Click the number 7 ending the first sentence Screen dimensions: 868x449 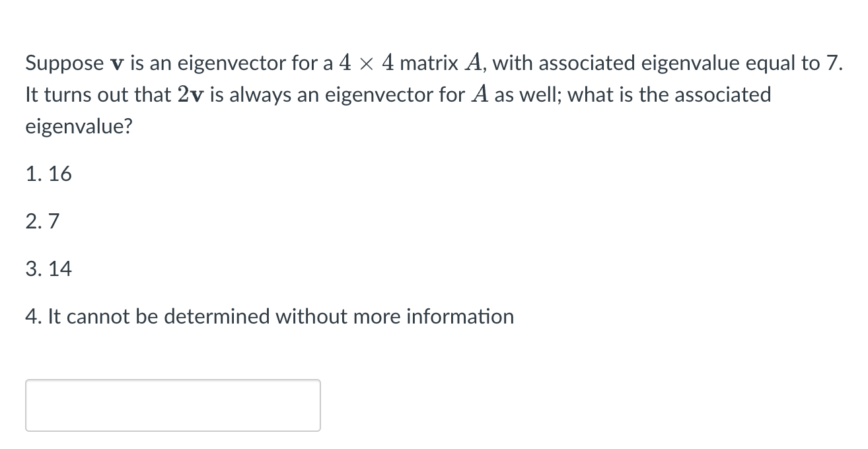pyautogui.click(x=834, y=63)
